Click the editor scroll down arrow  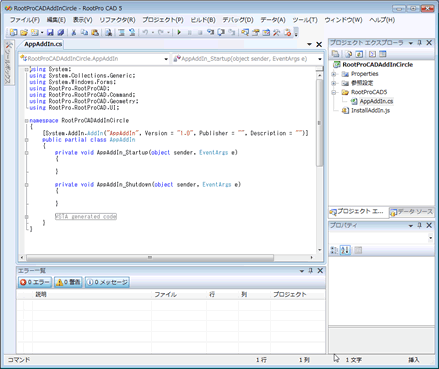[319, 250]
